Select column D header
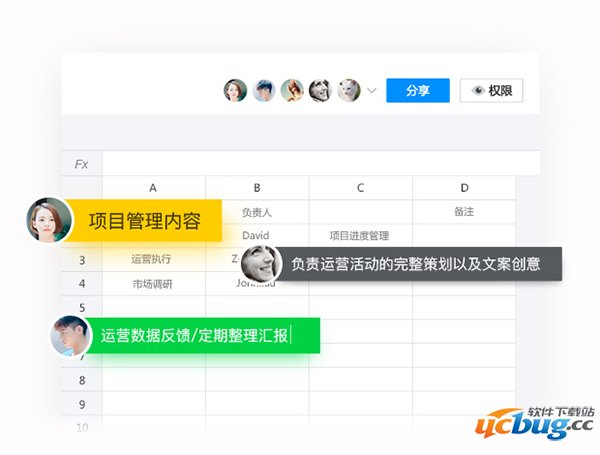The image size is (600, 455). [464, 187]
